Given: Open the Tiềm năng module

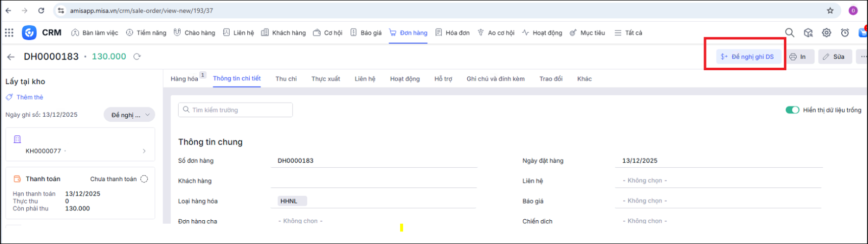Looking at the screenshot, I should tap(146, 33).
